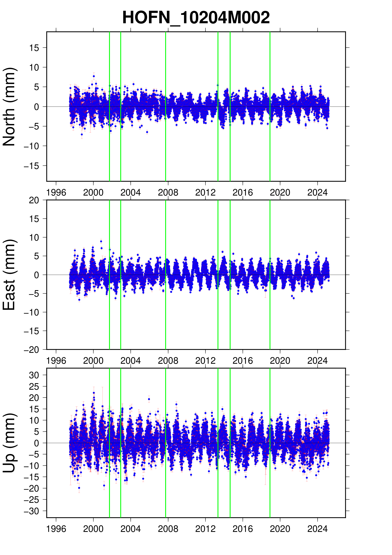This screenshot has width=392, height=555.
Task: Click the –30 tick label on Up axis
Action: [31, 511]
